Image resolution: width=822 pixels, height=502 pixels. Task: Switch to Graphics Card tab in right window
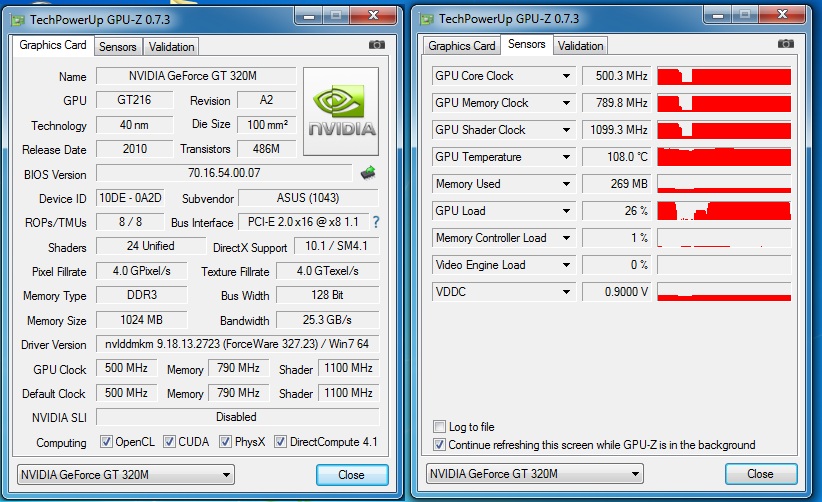click(x=461, y=46)
